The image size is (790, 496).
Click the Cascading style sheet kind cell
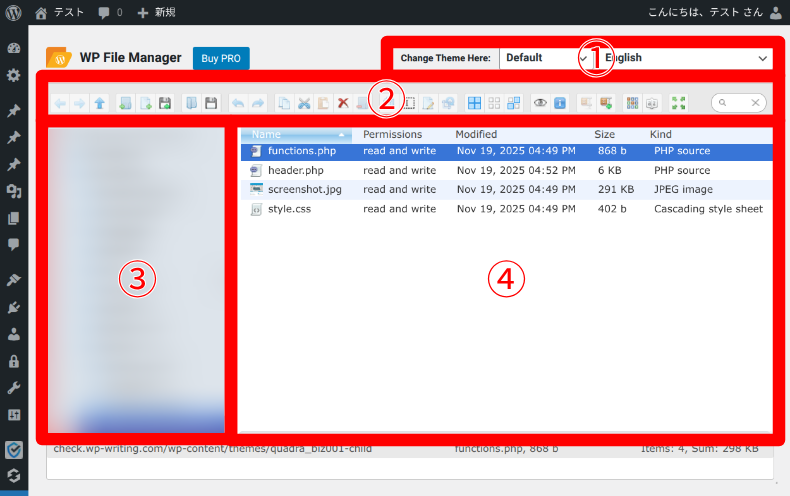[x=708, y=209]
